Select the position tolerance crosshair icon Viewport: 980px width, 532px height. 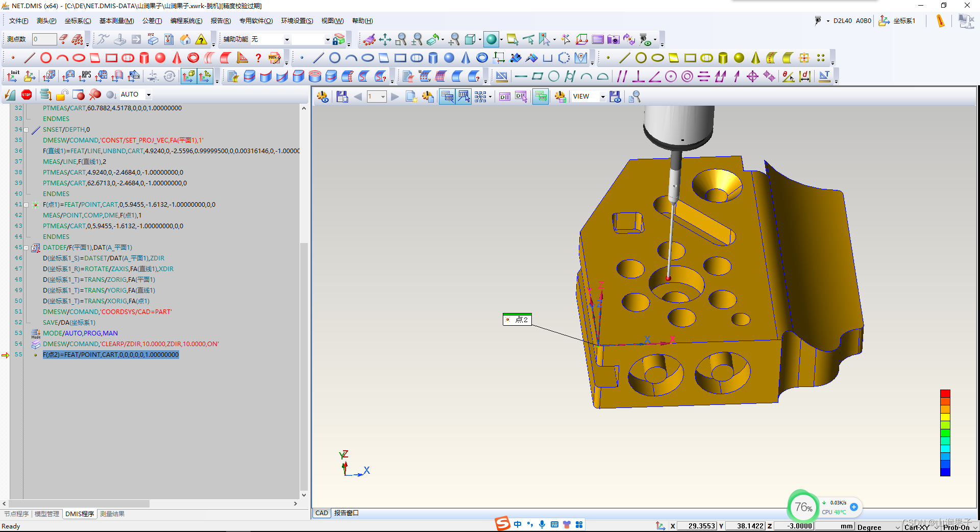pyautogui.click(x=752, y=76)
